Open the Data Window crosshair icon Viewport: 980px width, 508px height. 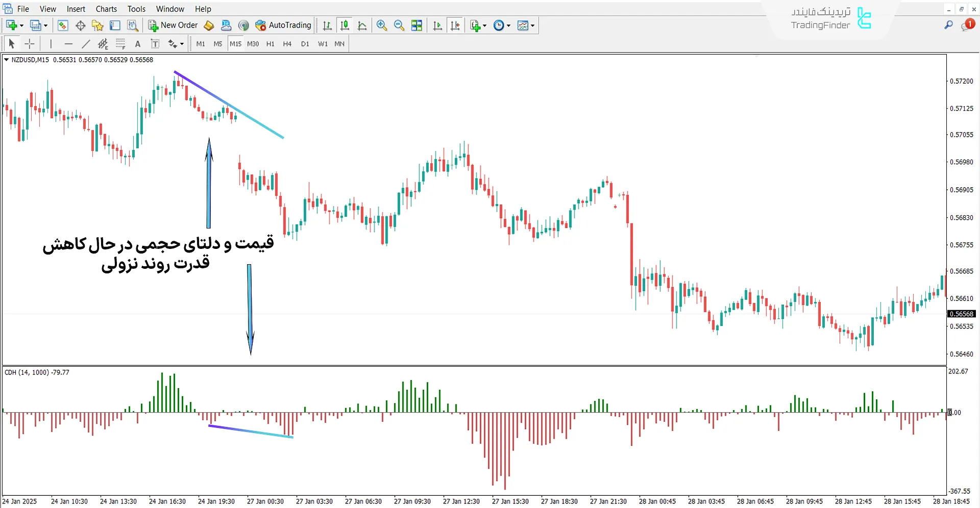tap(80, 26)
